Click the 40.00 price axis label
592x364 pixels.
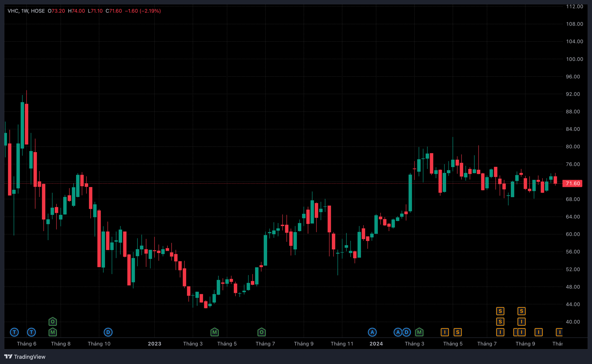click(x=573, y=322)
